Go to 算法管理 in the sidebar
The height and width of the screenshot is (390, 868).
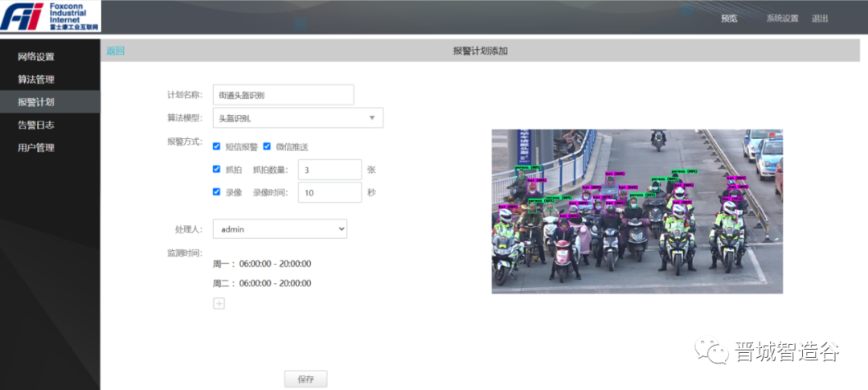(36, 80)
